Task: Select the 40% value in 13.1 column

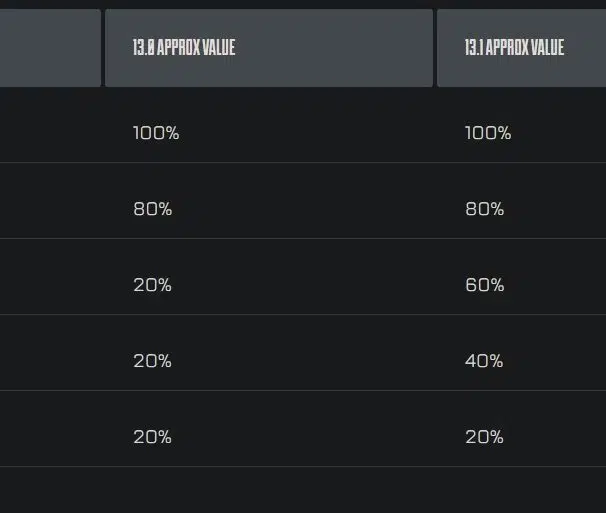Action: click(x=484, y=361)
